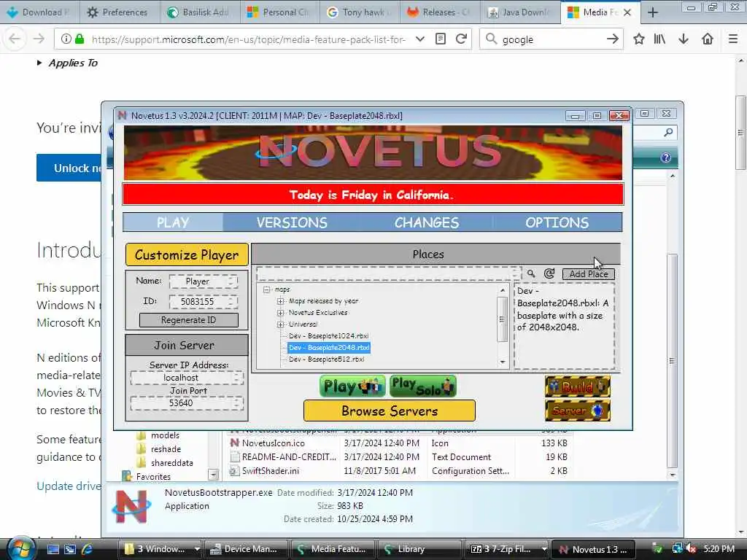The width and height of the screenshot is (747, 560).
Task: Open the Explorer folder-tree scroll dropdown arrow
Action: (214, 475)
